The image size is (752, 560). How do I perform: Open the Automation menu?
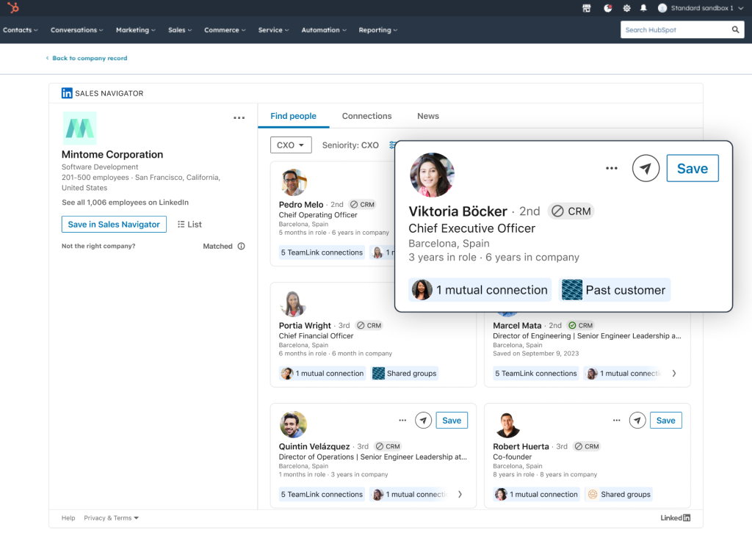[x=323, y=30]
